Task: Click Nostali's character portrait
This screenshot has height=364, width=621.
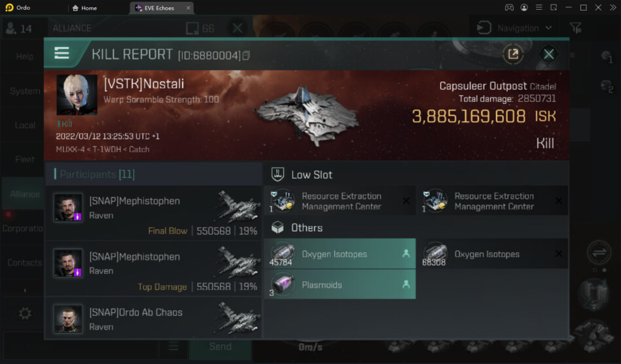Action: [77, 95]
